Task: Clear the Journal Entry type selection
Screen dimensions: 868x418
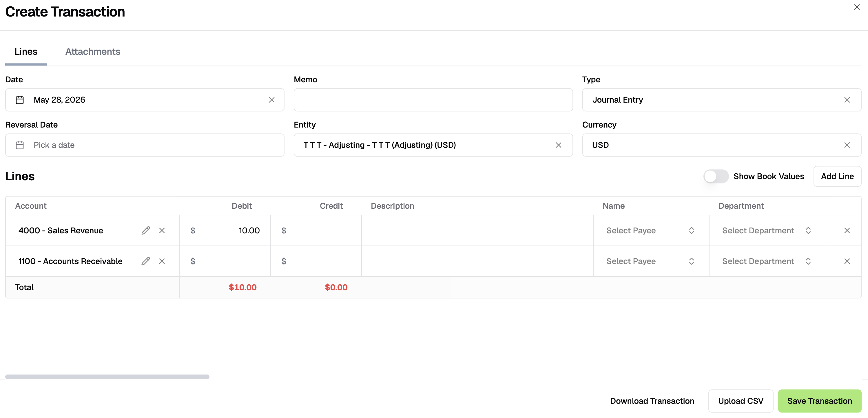Action: (847, 100)
